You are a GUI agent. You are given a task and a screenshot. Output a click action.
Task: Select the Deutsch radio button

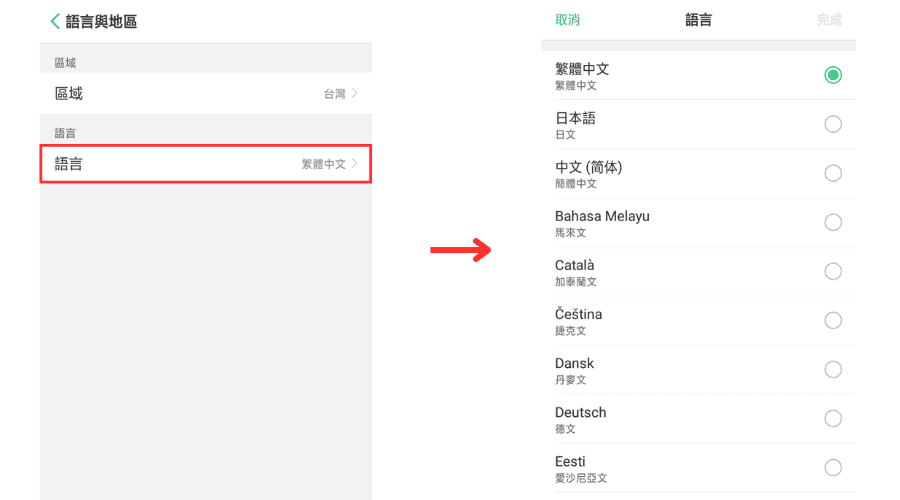click(x=833, y=418)
